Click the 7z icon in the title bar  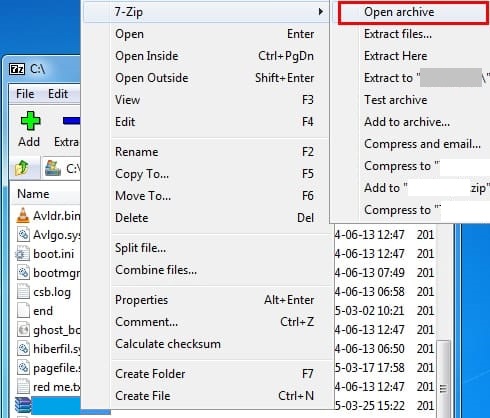coord(17,69)
